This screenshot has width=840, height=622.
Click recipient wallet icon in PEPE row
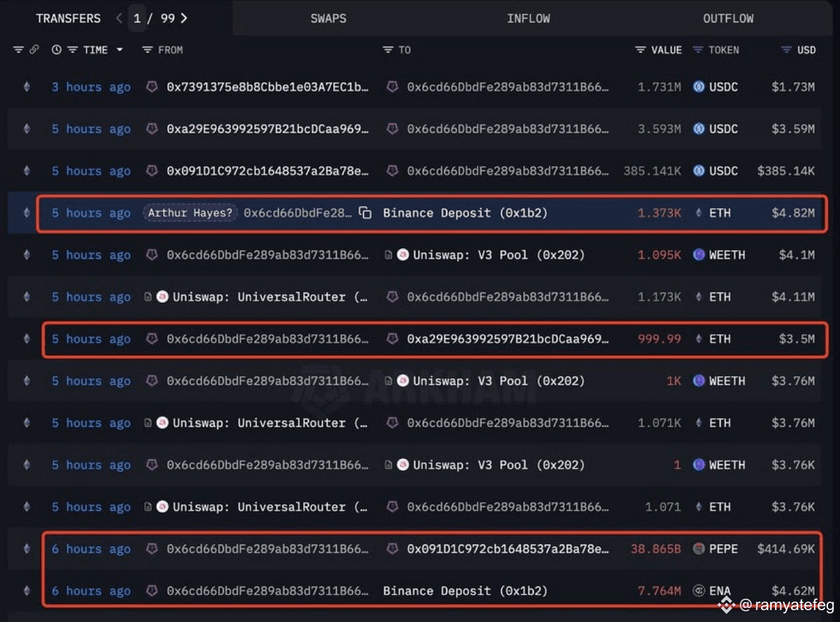coord(392,549)
